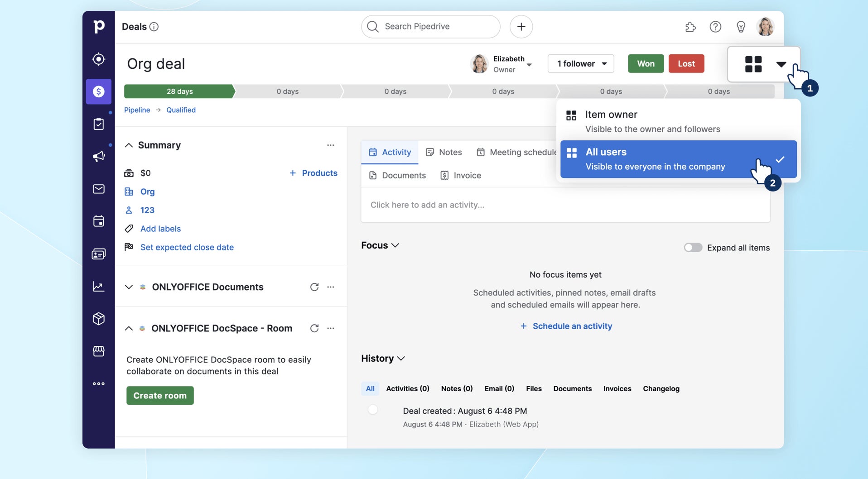This screenshot has height=479, width=868.
Task: Filter history by Changelog
Action: 661,389
